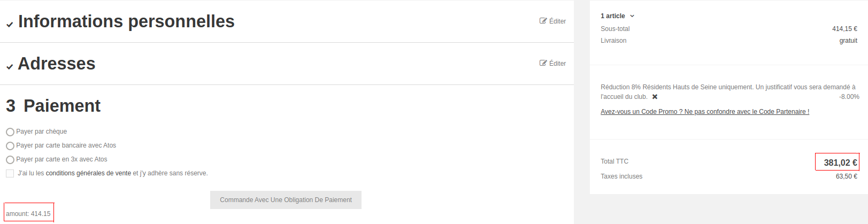
Task: Click the edit pencil icon for Informations personnelles
Action: [543, 21]
